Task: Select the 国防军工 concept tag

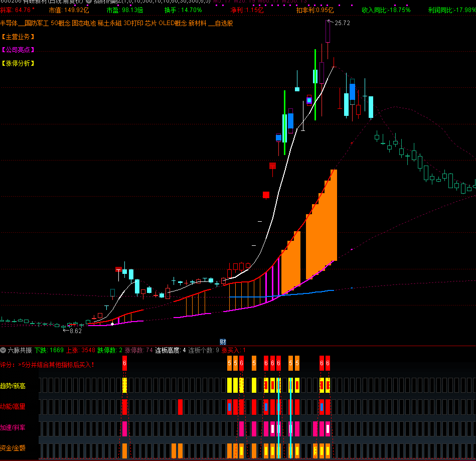Action: tap(36, 23)
